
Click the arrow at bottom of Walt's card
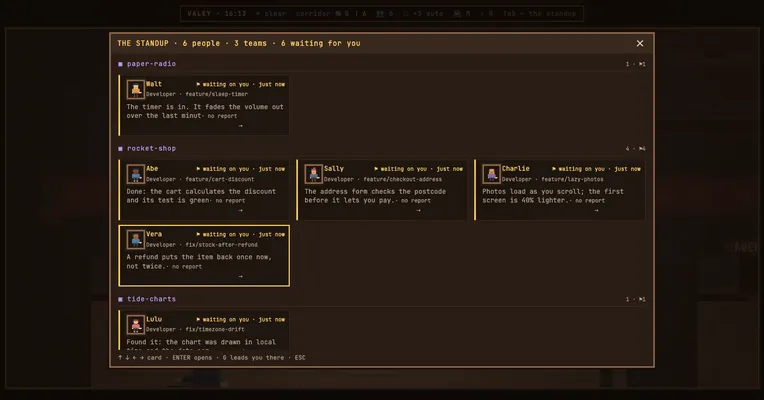[x=240, y=126]
